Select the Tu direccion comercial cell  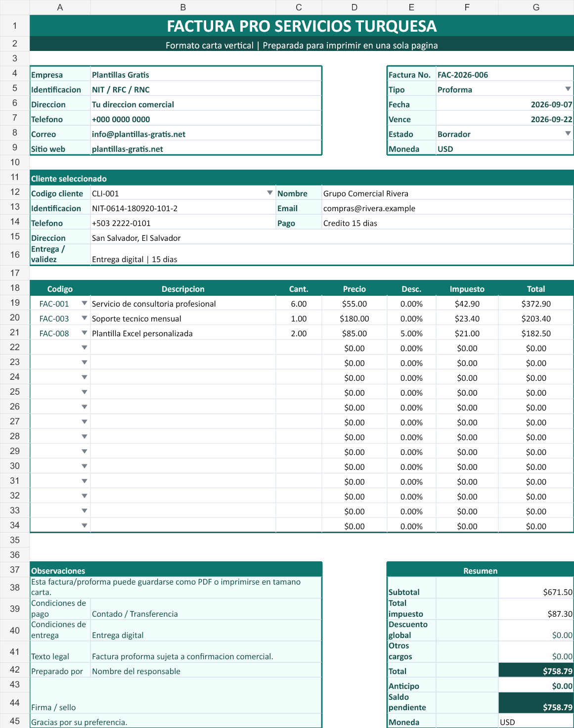pos(206,104)
